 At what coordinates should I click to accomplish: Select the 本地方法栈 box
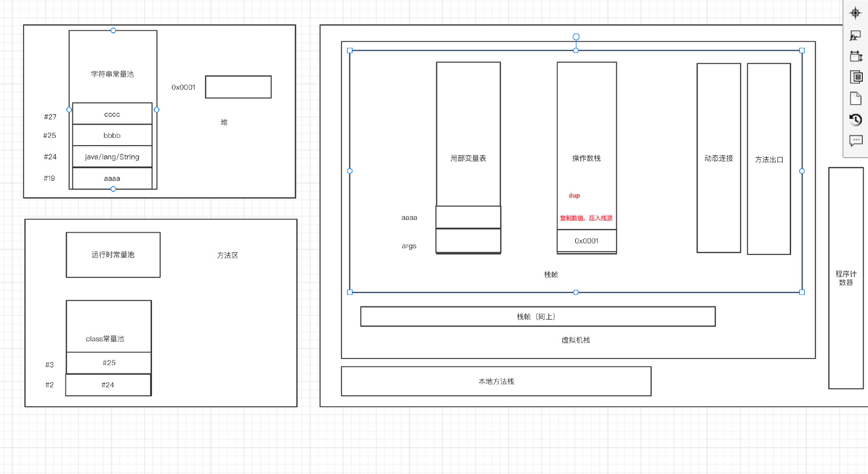[496, 381]
